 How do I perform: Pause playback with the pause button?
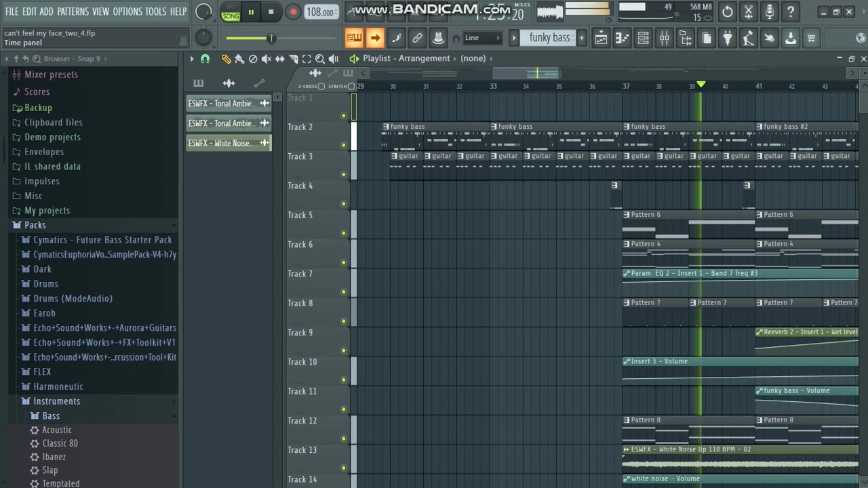[x=251, y=12]
